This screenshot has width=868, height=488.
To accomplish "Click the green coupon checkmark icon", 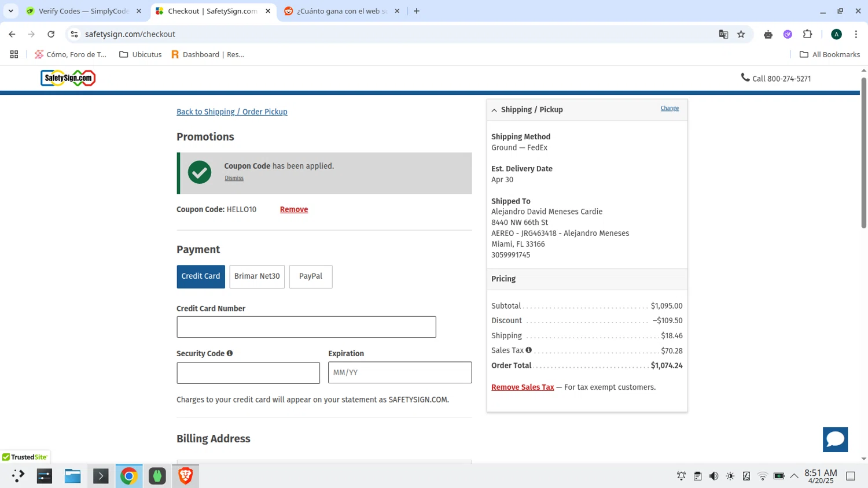I will (x=200, y=172).
